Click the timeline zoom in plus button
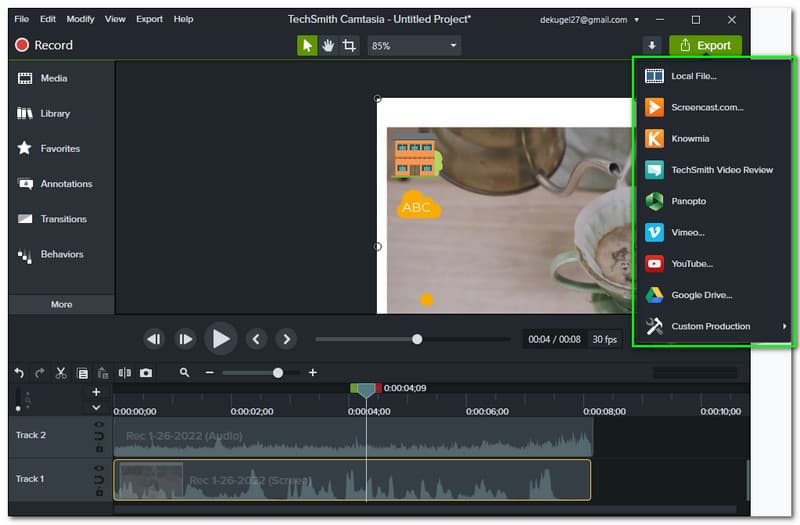This screenshot has height=525, width=800. pyautogui.click(x=313, y=373)
